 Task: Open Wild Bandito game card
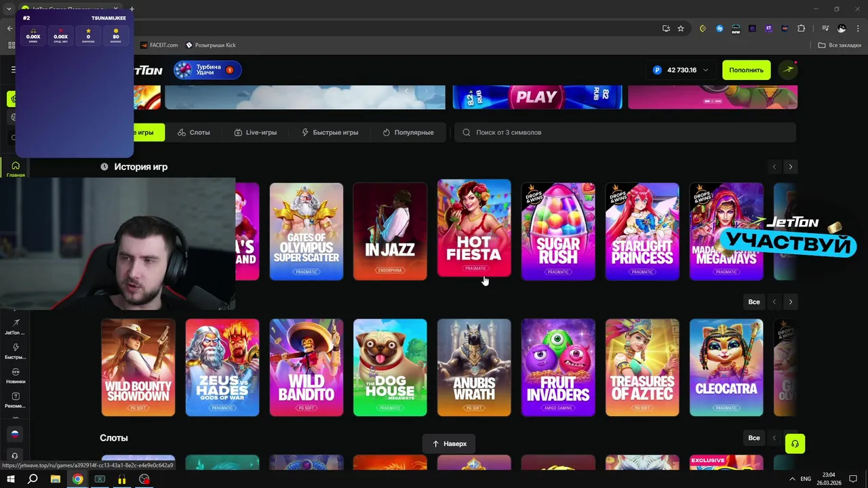pos(307,367)
